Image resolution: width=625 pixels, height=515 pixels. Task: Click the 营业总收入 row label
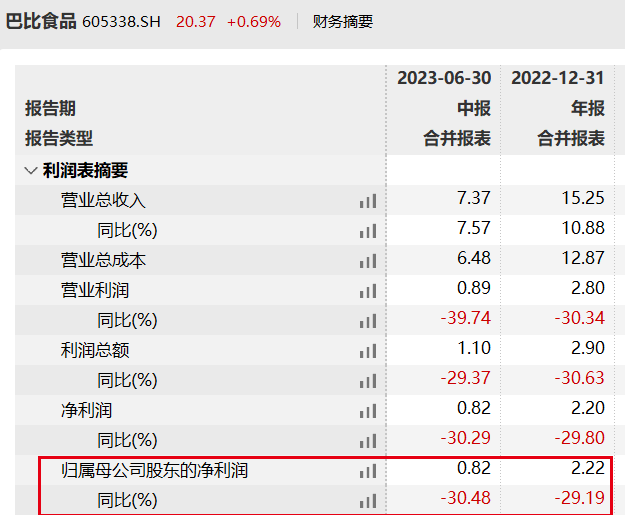coord(103,201)
